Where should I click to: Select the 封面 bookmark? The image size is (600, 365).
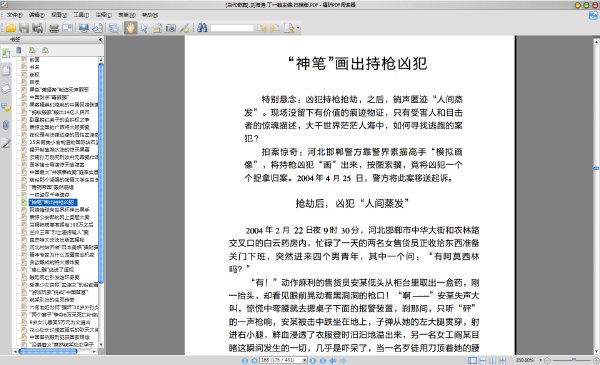pos(34,59)
